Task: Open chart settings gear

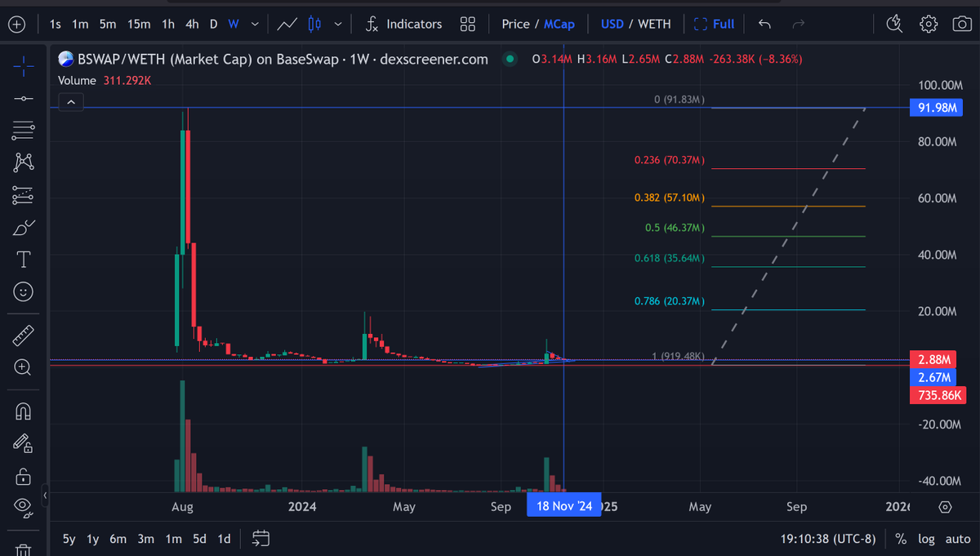Action: (929, 24)
